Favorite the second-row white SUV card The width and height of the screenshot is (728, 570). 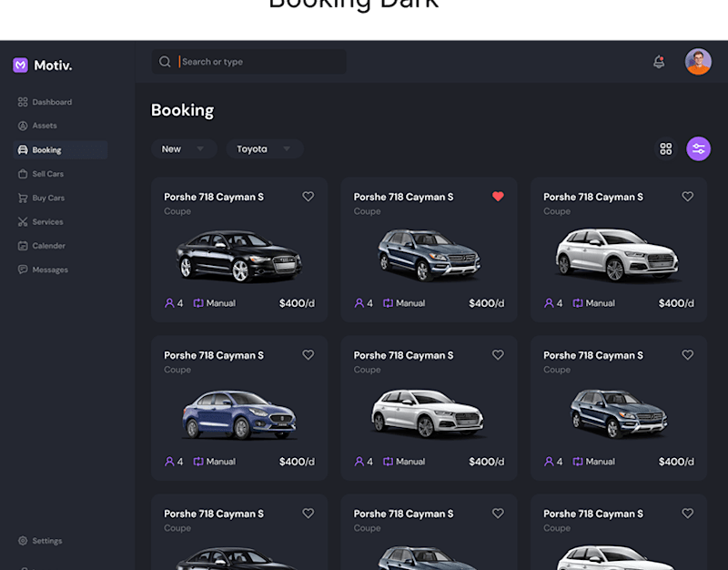pos(498,355)
